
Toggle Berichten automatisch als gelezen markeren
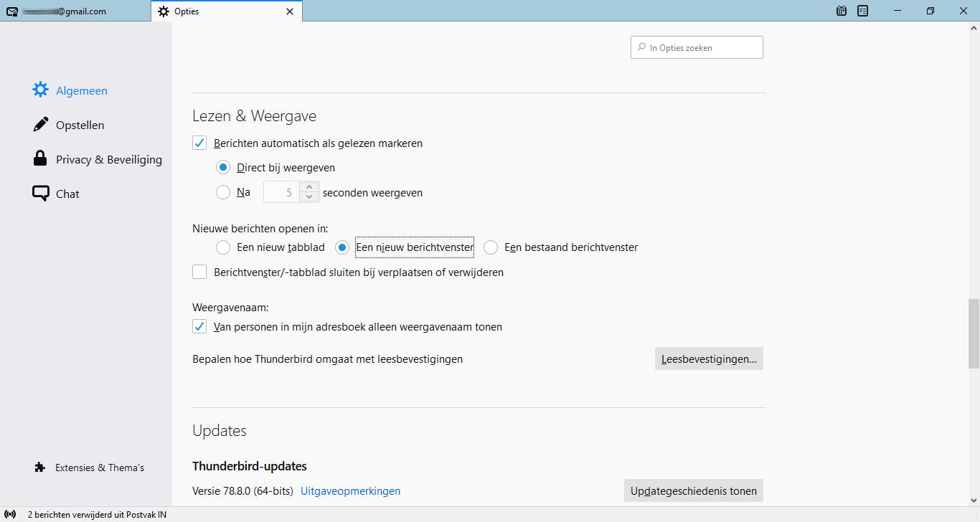coord(199,143)
